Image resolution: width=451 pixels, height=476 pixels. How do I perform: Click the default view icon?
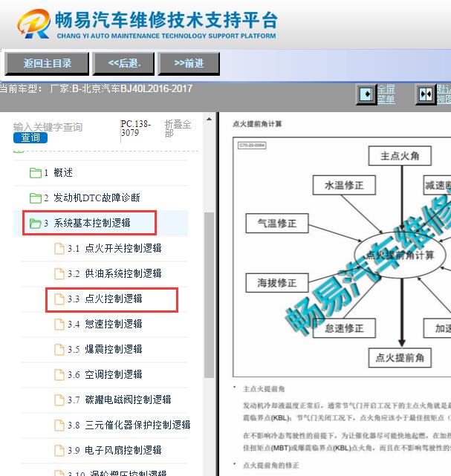[426, 94]
